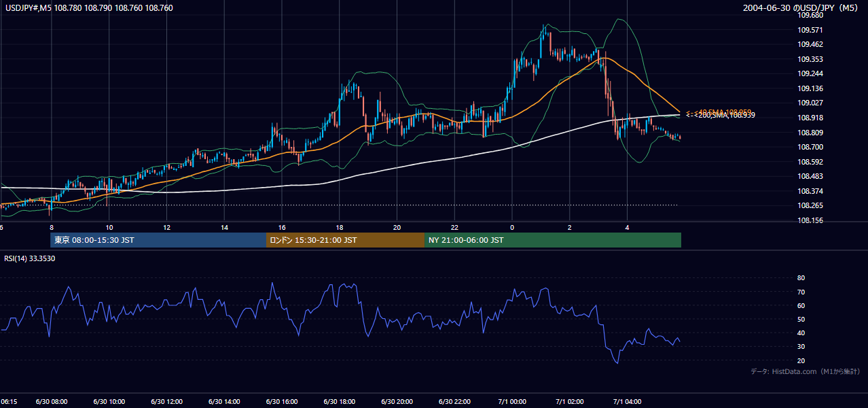
Task: Click price axis value 109.027
Action: [810, 103]
